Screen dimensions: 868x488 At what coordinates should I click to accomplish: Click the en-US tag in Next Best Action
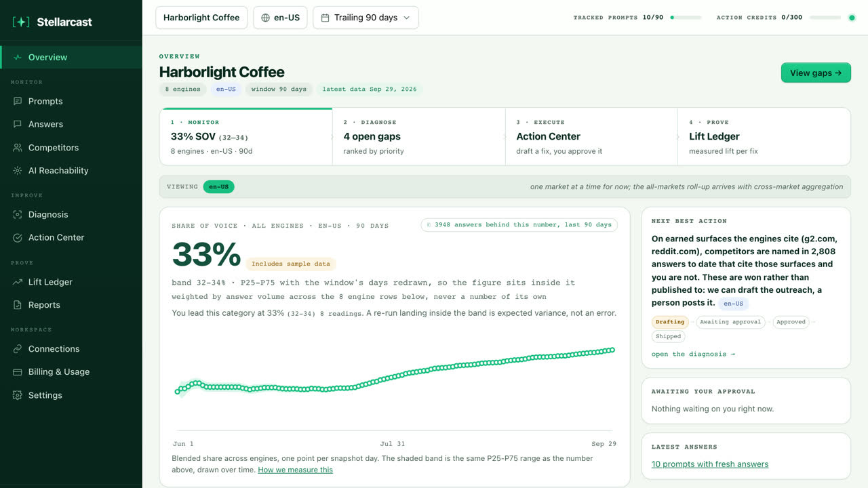coord(733,304)
